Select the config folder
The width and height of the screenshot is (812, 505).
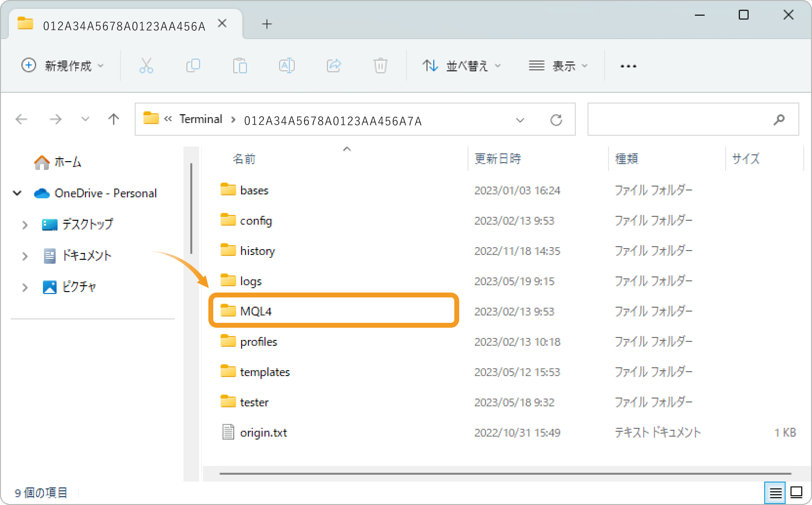pos(256,220)
